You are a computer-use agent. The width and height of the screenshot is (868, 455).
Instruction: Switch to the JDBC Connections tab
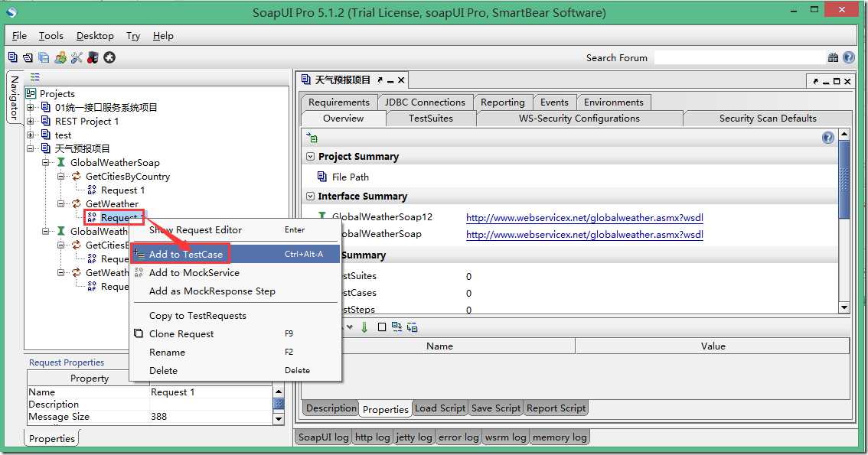point(425,102)
